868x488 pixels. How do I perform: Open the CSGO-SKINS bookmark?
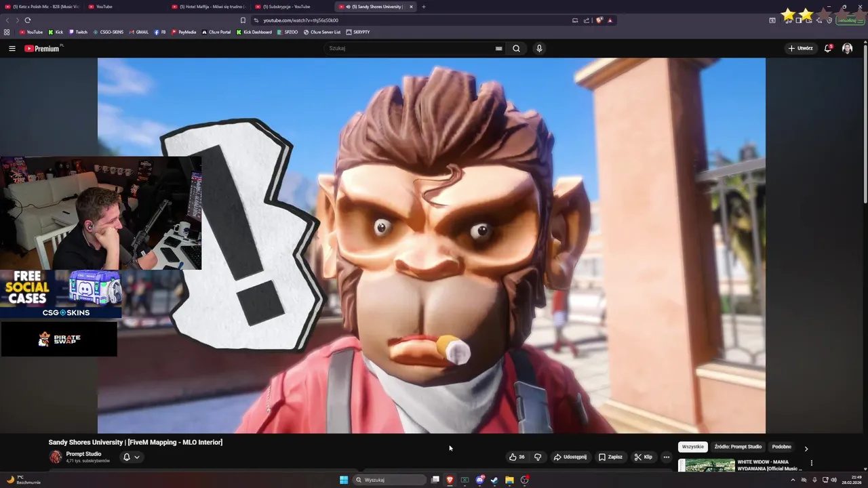pos(108,32)
